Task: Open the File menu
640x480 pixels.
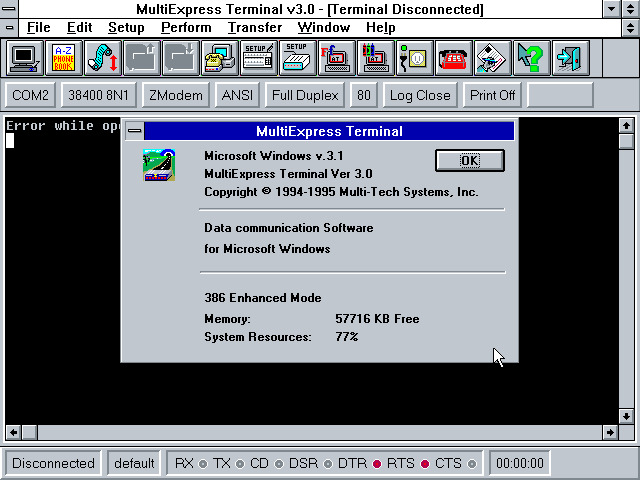Action: [39, 27]
